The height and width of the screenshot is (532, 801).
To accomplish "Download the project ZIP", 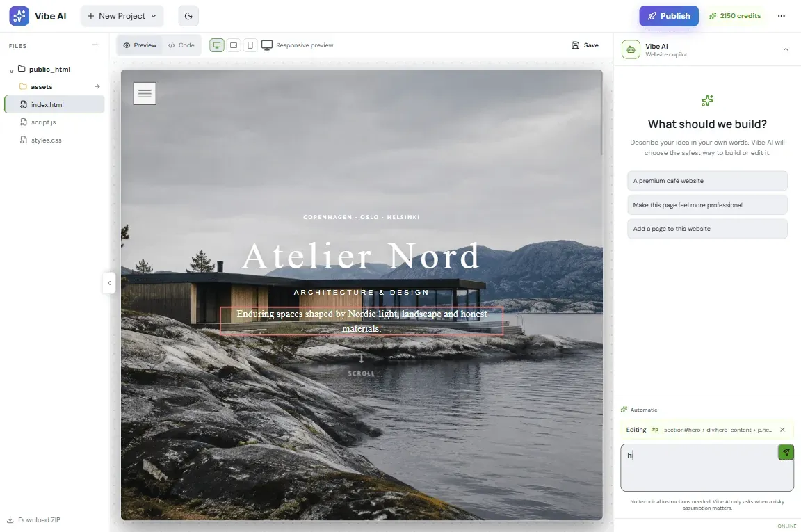I will 33,519.
